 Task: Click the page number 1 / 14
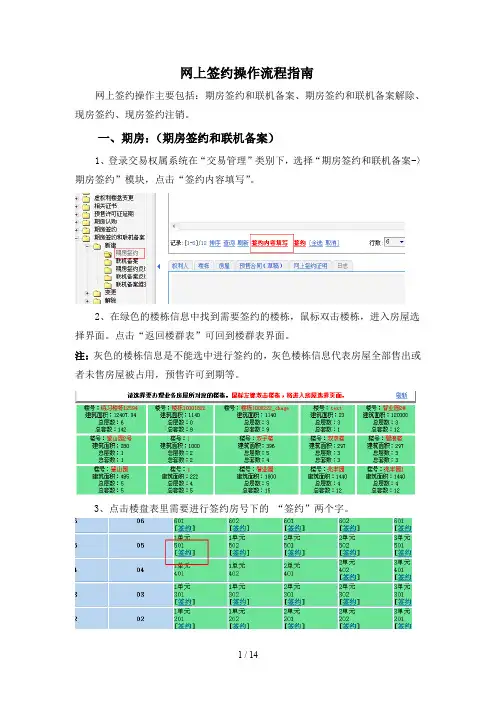pos(248,655)
